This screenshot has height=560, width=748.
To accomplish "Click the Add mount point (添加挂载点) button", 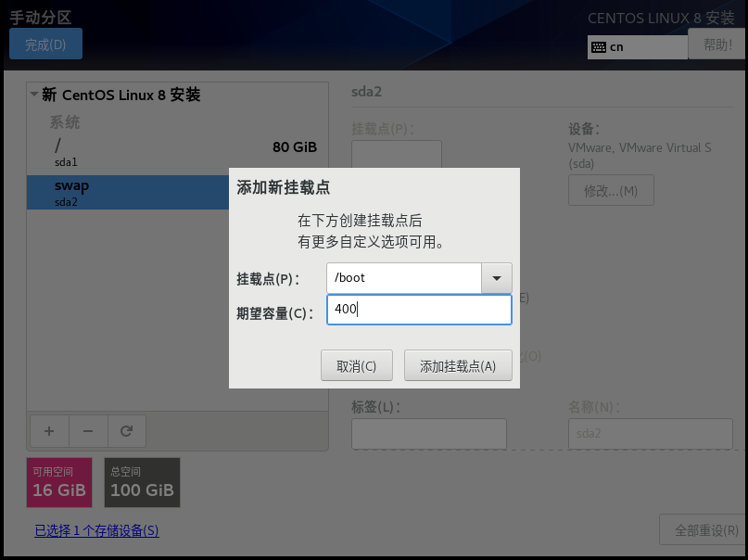I will [458, 366].
